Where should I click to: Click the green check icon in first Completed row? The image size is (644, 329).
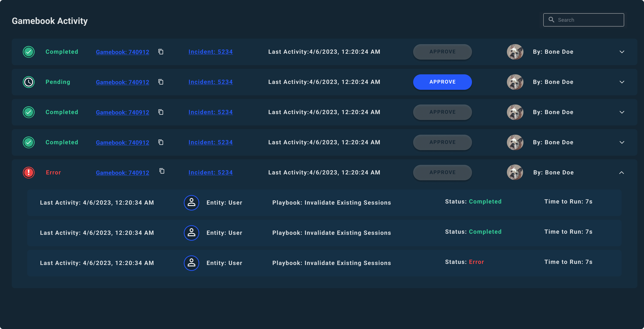click(29, 52)
